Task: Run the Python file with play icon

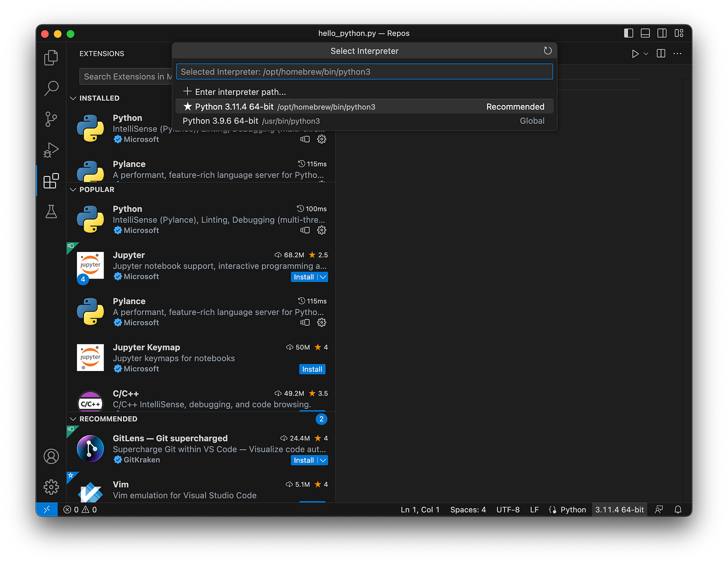Action: point(635,53)
